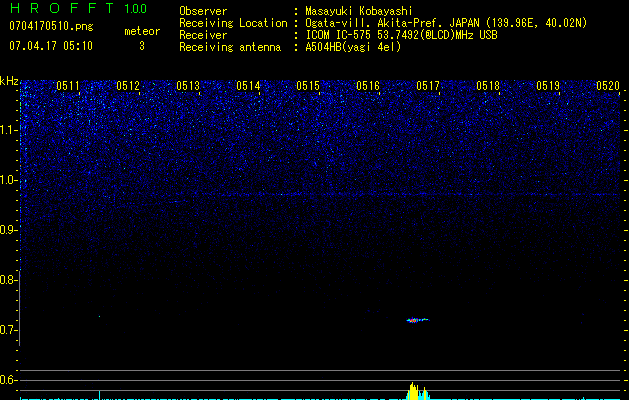
Task: Click the 0520 time marker
Action: click(x=608, y=86)
